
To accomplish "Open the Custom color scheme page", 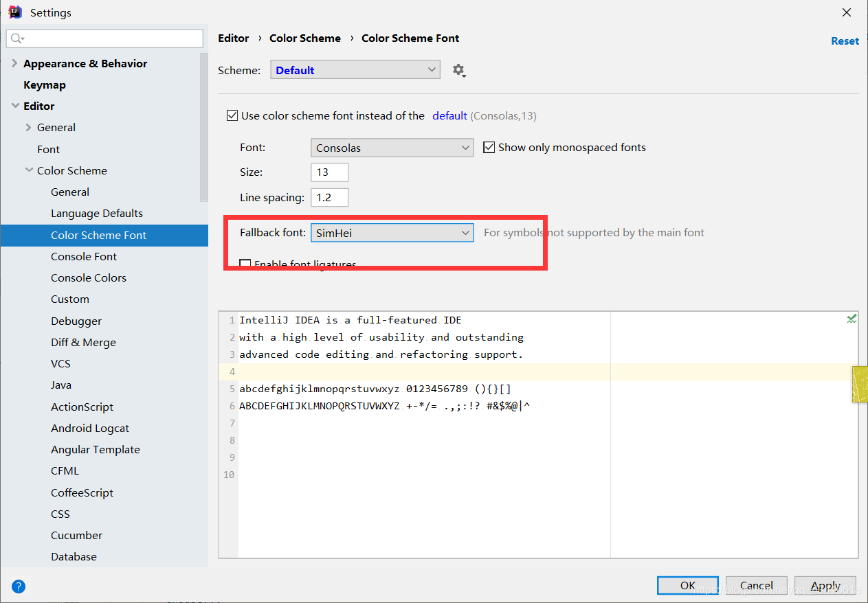I will click(70, 299).
